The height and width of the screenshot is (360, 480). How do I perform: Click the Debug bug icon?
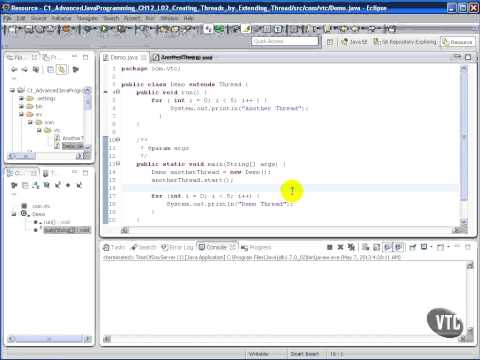point(88,29)
